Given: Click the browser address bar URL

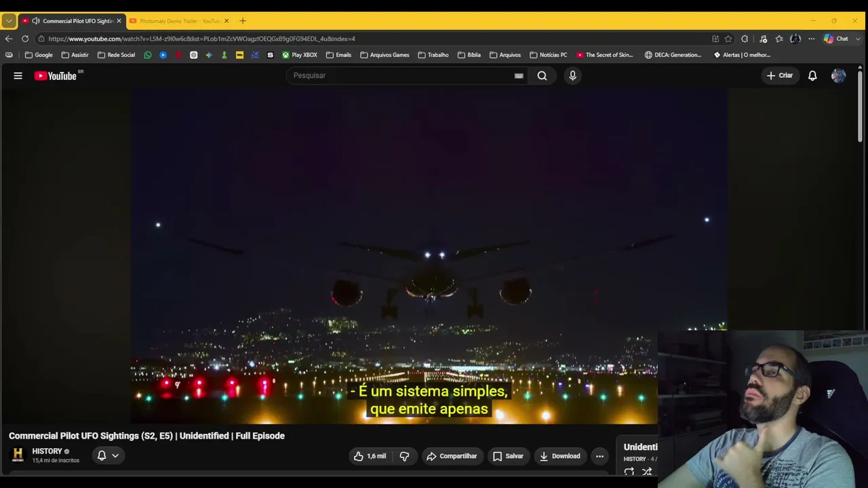Looking at the screenshot, I should 202,39.
